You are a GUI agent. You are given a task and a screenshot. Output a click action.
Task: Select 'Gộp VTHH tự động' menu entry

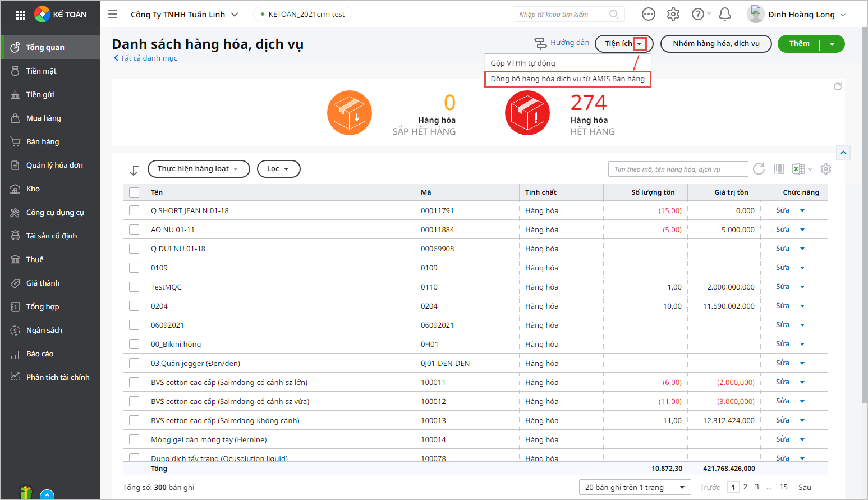pyautogui.click(x=523, y=63)
